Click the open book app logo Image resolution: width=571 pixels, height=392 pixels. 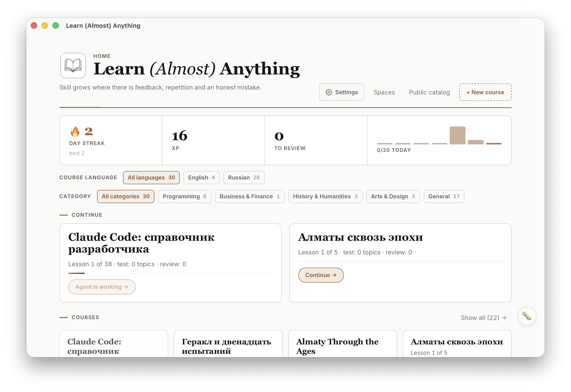click(x=73, y=65)
